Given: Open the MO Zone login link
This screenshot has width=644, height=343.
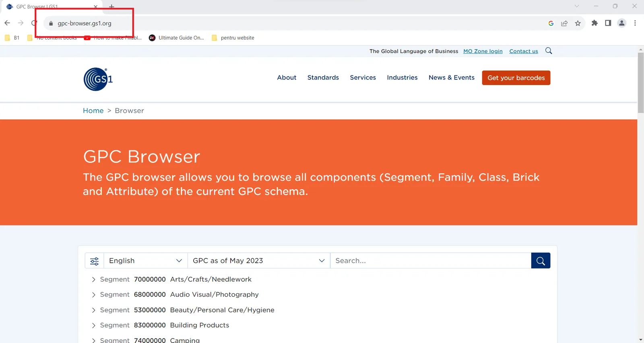Looking at the screenshot, I should [483, 51].
